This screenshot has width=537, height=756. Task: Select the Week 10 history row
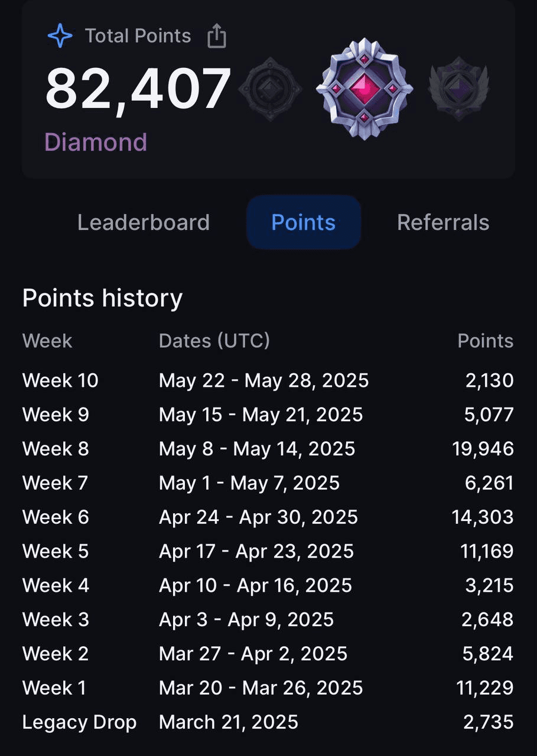pos(268,380)
